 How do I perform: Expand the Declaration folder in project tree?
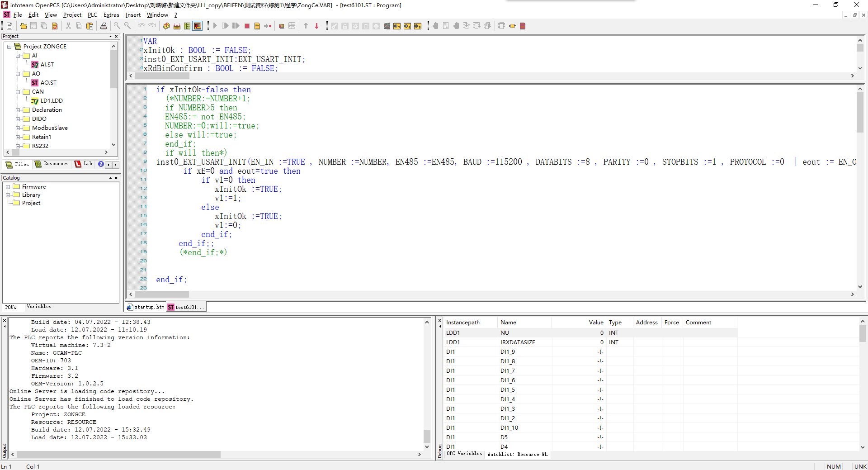click(x=18, y=110)
